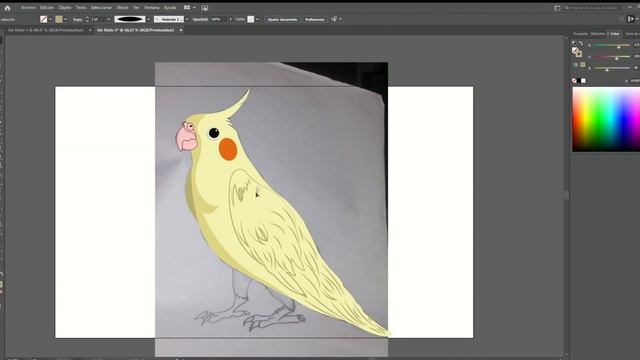The width and height of the screenshot is (640, 360).
Task: Click the control bar panel options icon
Action: (631, 19)
